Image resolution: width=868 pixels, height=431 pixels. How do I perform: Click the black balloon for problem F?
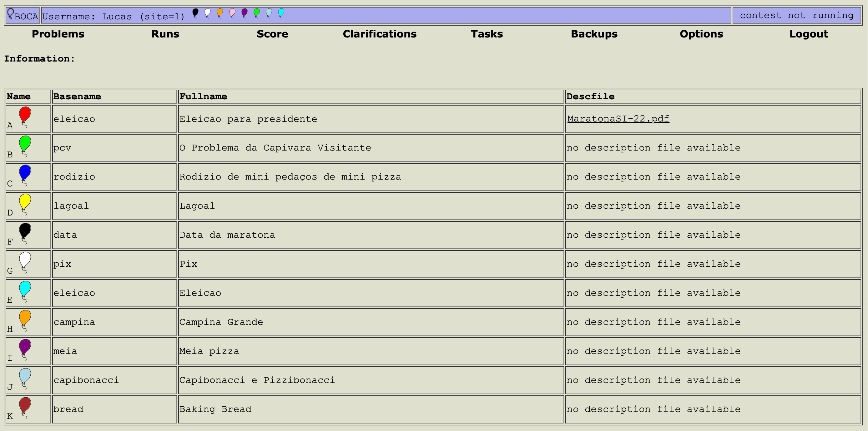pyautogui.click(x=25, y=234)
